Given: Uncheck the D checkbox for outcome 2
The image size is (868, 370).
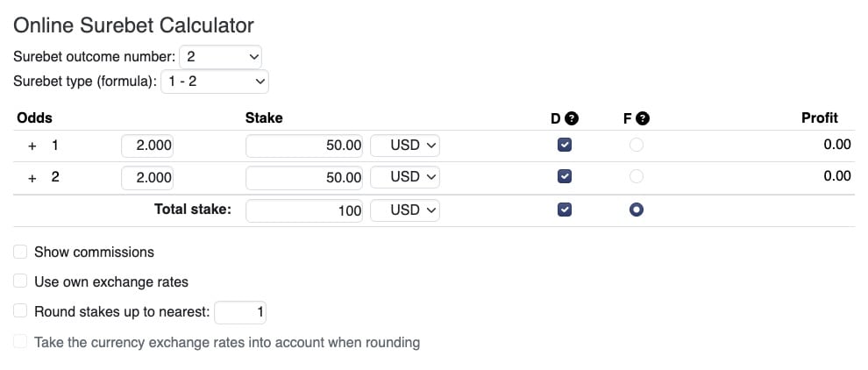Looking at the screenshot, I should 565,177.
